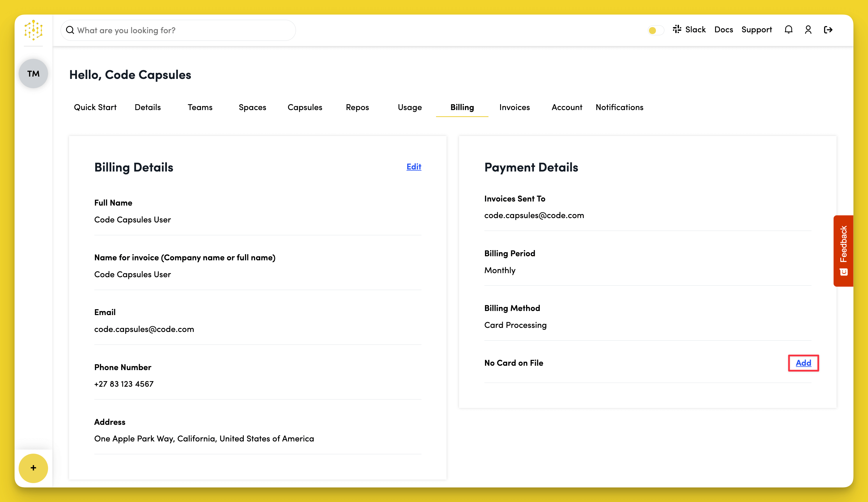This screenshot has height=502, width=868.
Task: Open the Usage tab
Action: tap(410, 107)
